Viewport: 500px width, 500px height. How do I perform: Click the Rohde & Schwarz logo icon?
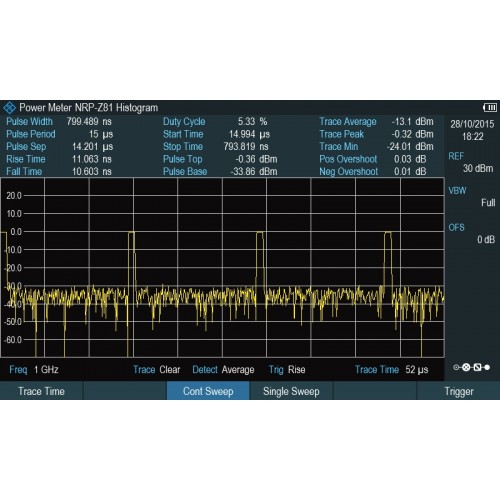coord(9,108)
